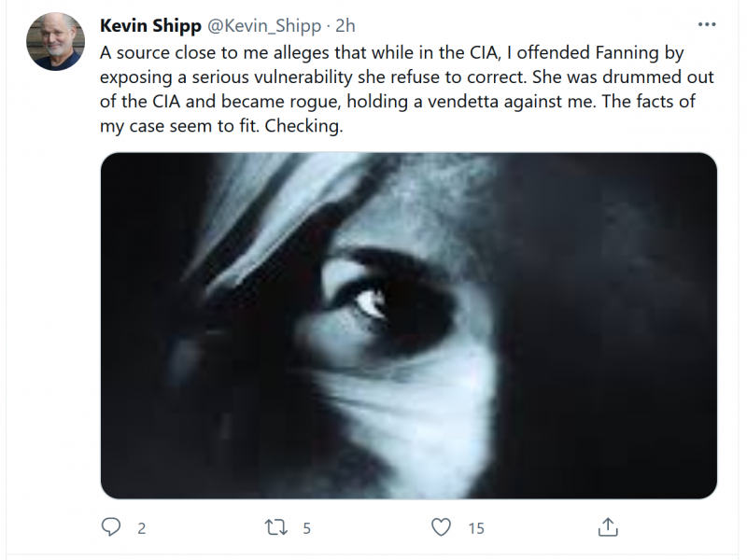Click the retweet count of 5
The width and height of the screenshot is (747, 560).
pos(306,528)
